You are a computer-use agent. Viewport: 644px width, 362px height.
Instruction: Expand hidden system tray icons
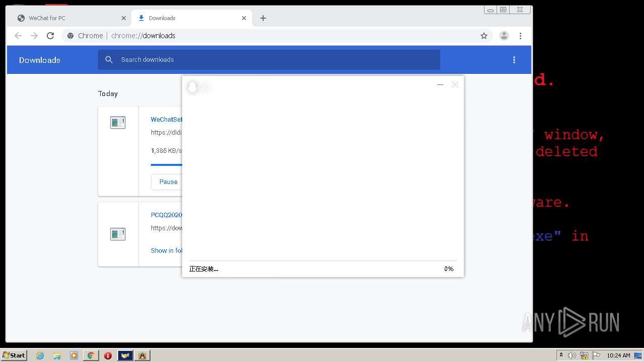click(x=561, y=355)
